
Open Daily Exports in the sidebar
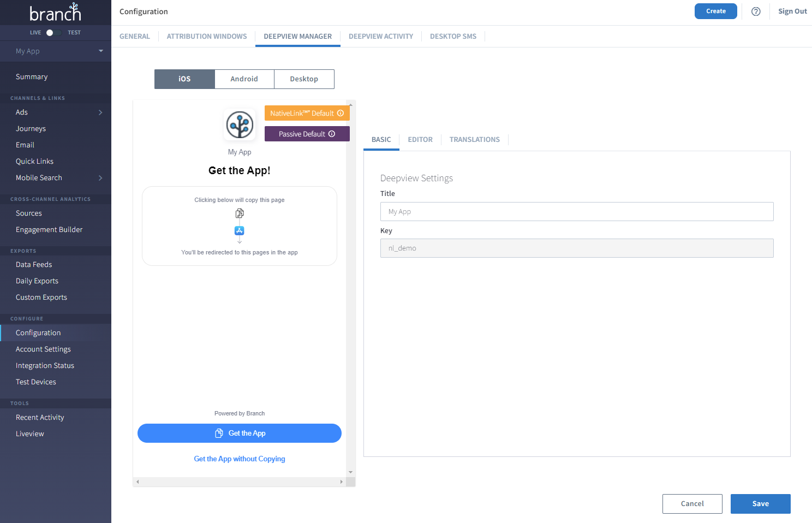(x=37, y=281)
